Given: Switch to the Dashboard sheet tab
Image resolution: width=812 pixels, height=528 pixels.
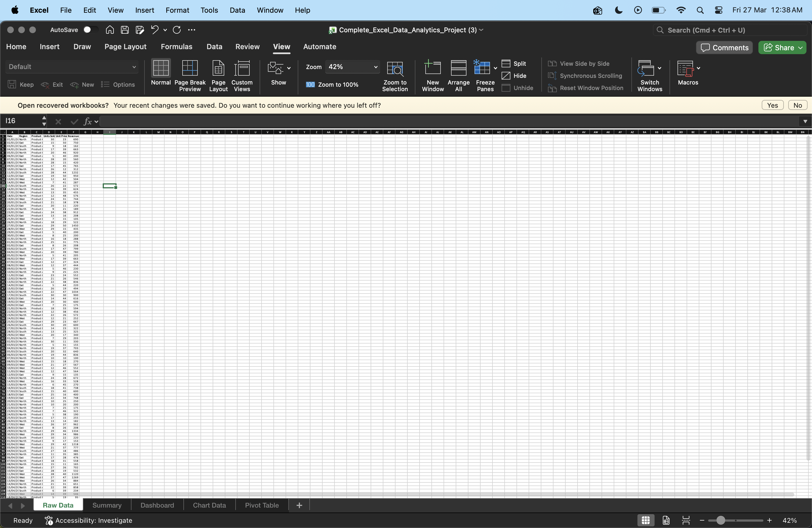Looking at the screenshot, I should tap(157, 505).
